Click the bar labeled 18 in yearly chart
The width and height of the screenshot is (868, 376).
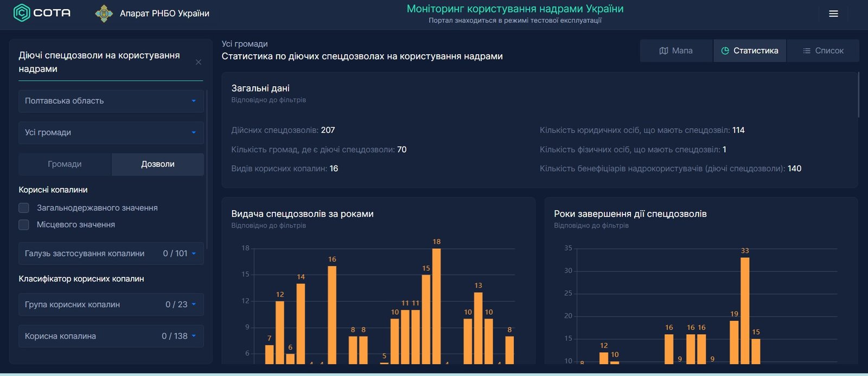tap(437, 306)
